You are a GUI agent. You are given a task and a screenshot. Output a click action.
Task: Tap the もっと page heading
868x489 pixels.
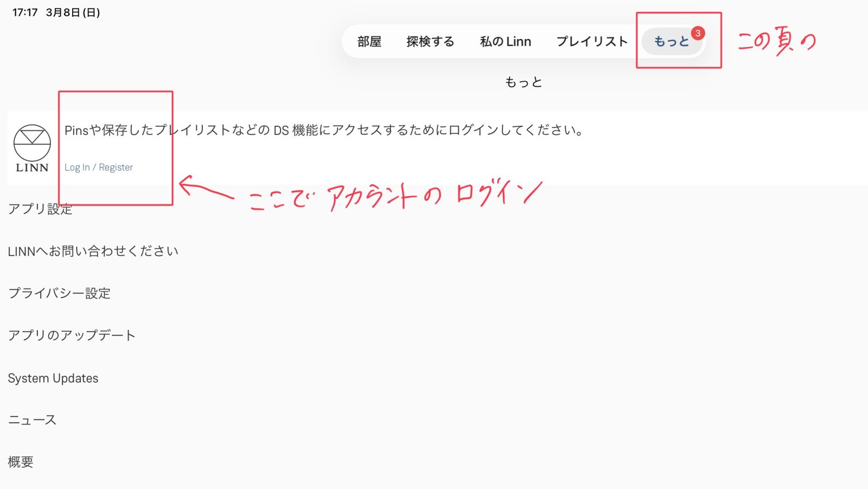click(x=524, y=82)
